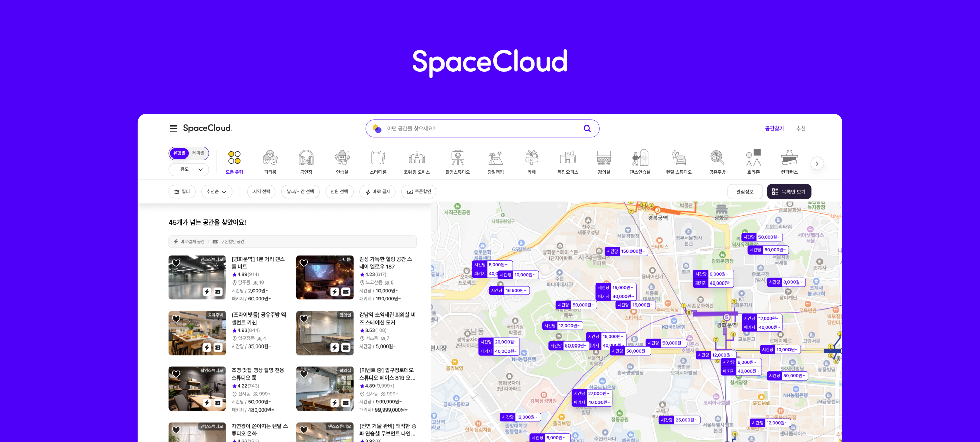Open the 추천 tab

tap(801, 129)
